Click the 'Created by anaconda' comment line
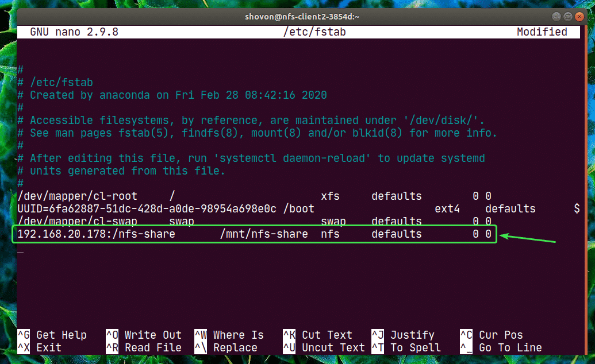This screenshot has height=364, width=595. [172, 95]
